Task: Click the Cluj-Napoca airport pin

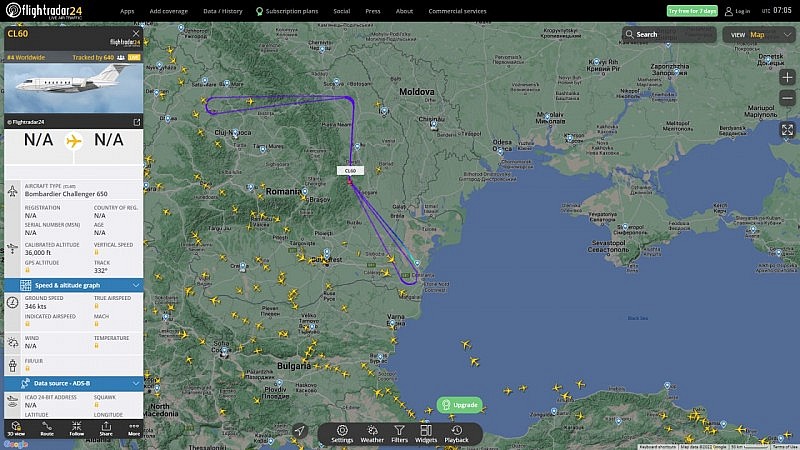Action: tap(235, 134)
